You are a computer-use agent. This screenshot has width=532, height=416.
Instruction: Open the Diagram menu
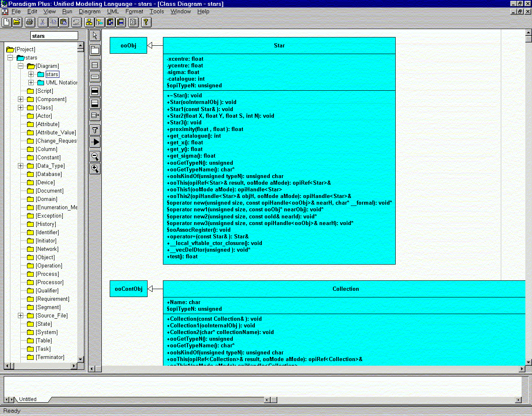click(x=89, y=12)
